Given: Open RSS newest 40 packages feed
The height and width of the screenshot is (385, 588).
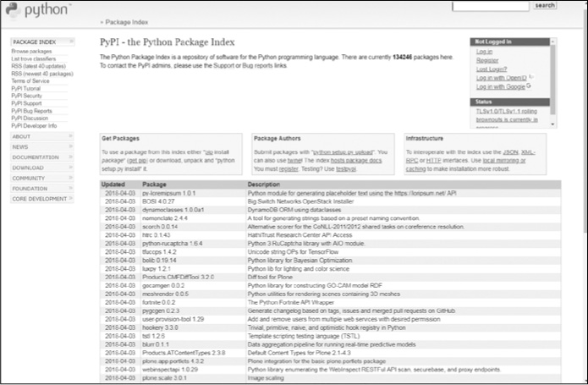Looking at the screenshot, I should 42,74.
